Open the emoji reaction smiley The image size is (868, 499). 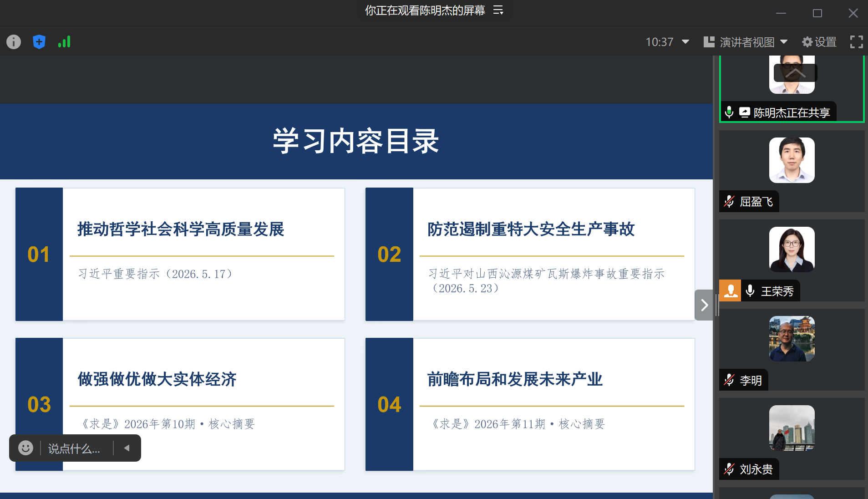point(25,448)
